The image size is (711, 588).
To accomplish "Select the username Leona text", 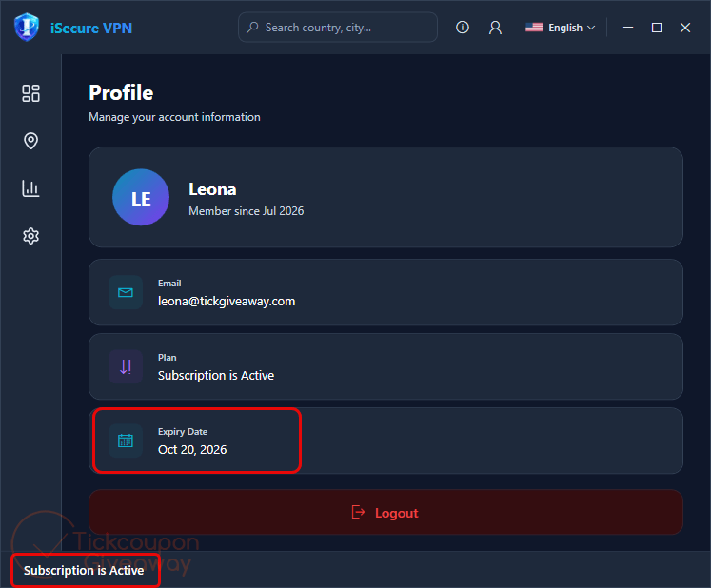I will click(212, 189).
